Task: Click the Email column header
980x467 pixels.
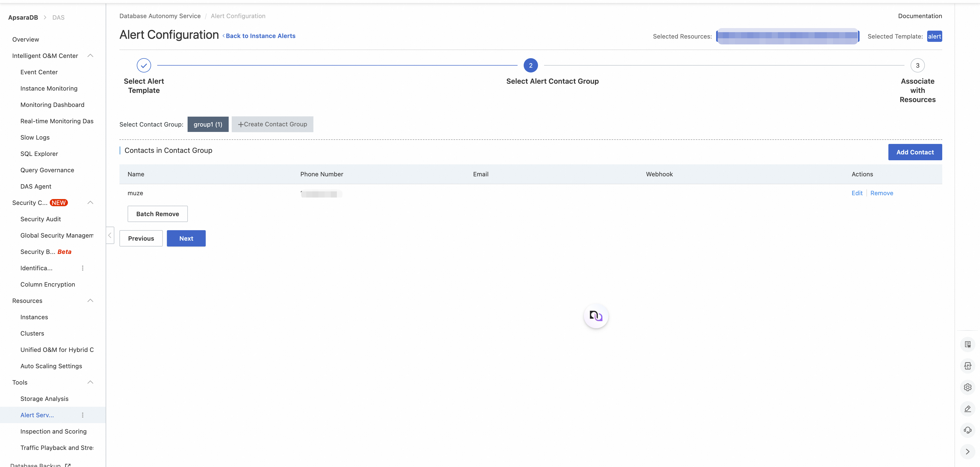Action: (481, 174)
